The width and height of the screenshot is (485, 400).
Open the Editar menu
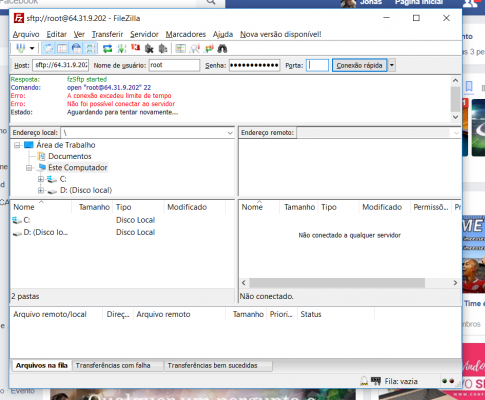coord(56,34)
